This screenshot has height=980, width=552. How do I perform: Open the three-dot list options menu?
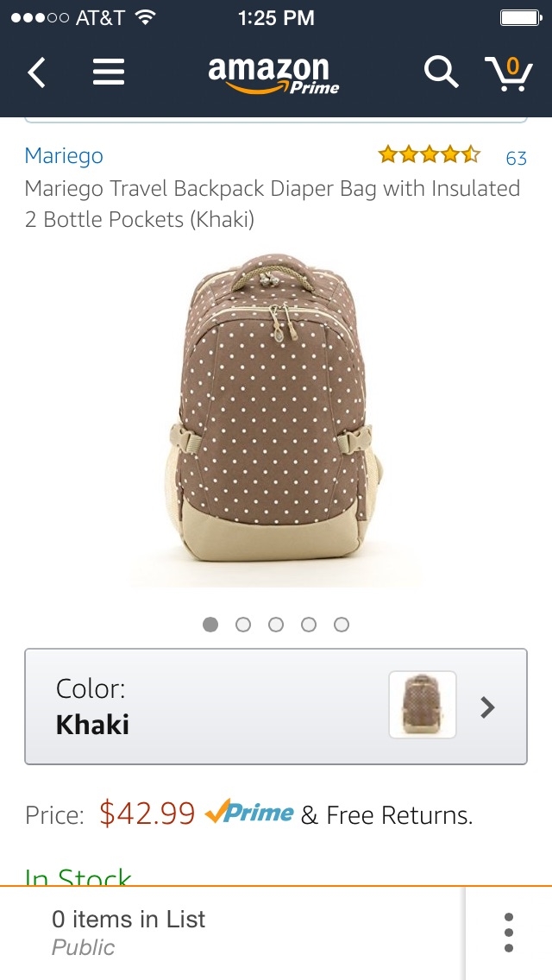pyautogui.click(x=509, y=933)
